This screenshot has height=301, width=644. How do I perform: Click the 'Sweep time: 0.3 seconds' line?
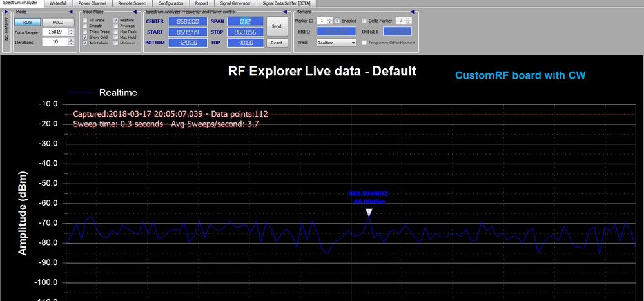pos(166,124)
